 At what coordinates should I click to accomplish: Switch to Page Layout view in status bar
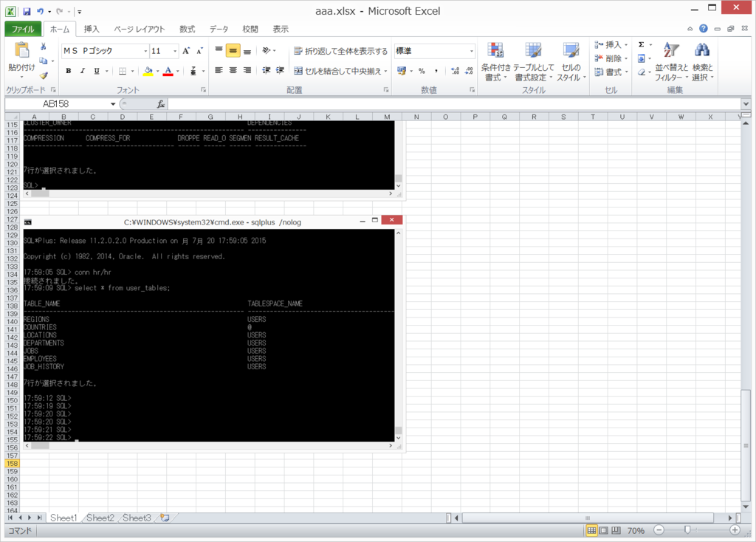(604, 530)
